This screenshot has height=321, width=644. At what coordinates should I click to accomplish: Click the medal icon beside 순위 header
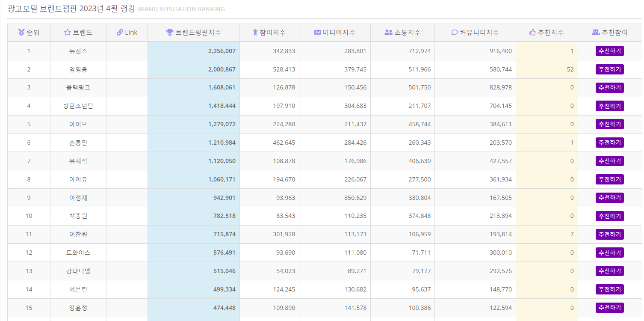coord(21,32)
